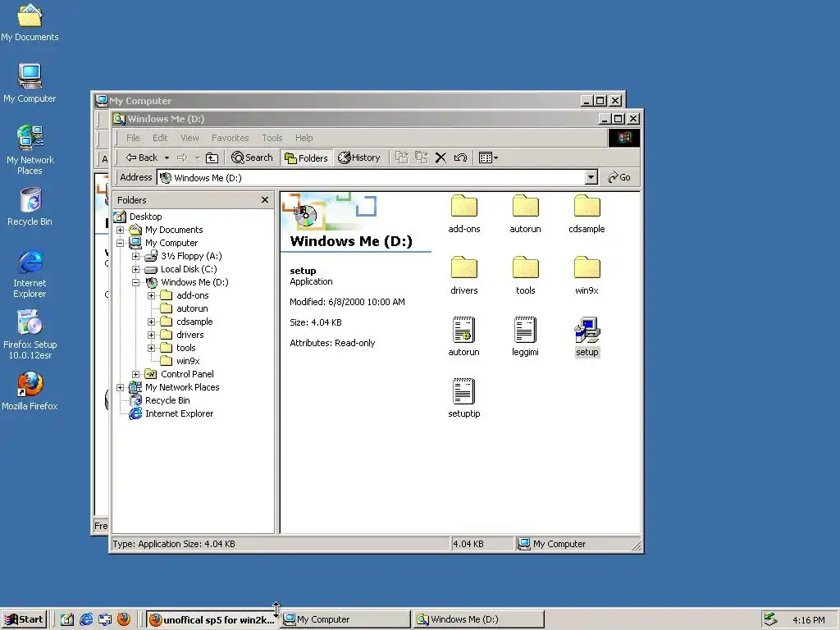Select the drivers folder icon in file pane

[464, 268]
